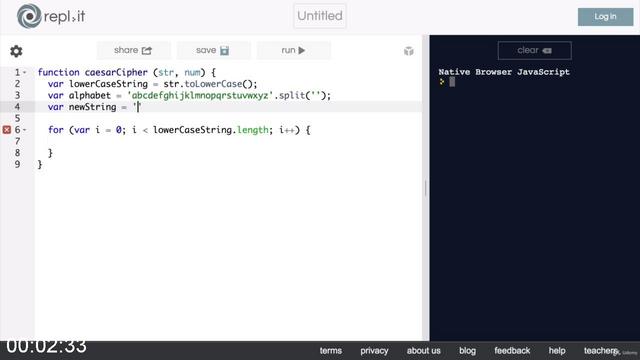
Task: Click the share button
Action: (x=133, y=51)
